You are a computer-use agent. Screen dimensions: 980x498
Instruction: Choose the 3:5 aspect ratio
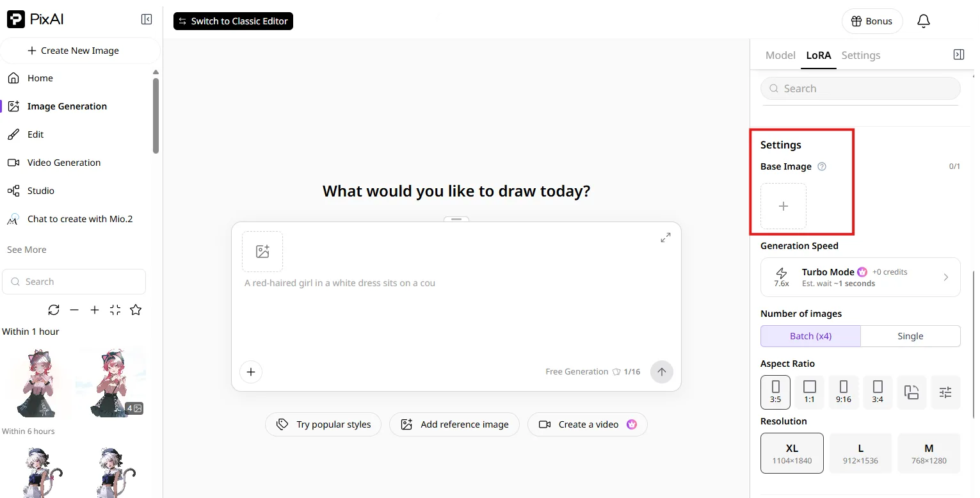tap(775, 392)
